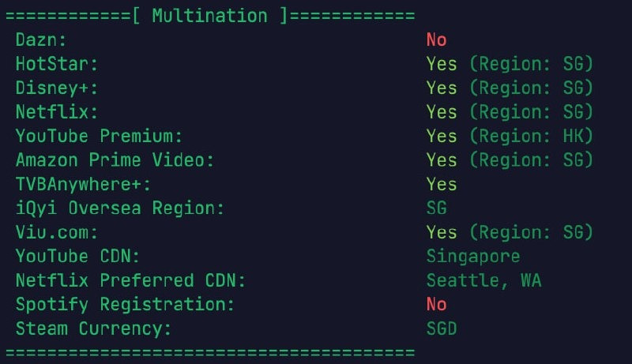Image resolution: width=632 pixels, height=364 pixels.
Task: Click the TVBAnywhere+ label
Action: pos(83,184)
